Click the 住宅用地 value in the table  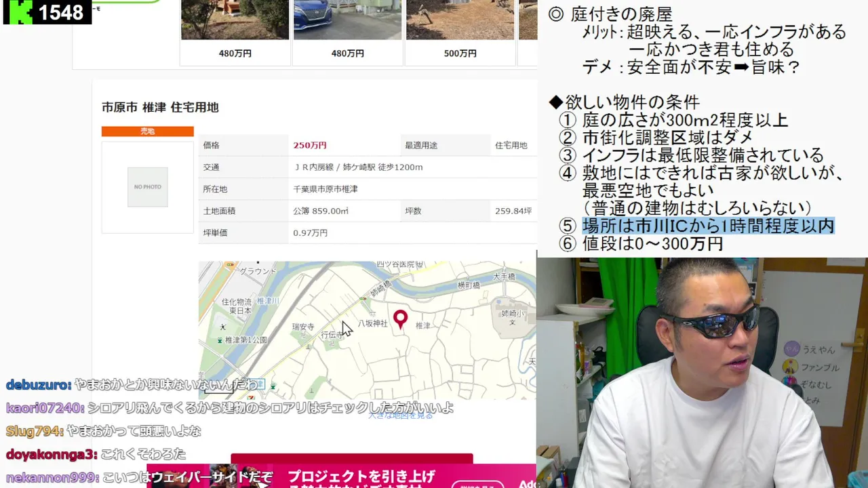[x=511, y=145]
